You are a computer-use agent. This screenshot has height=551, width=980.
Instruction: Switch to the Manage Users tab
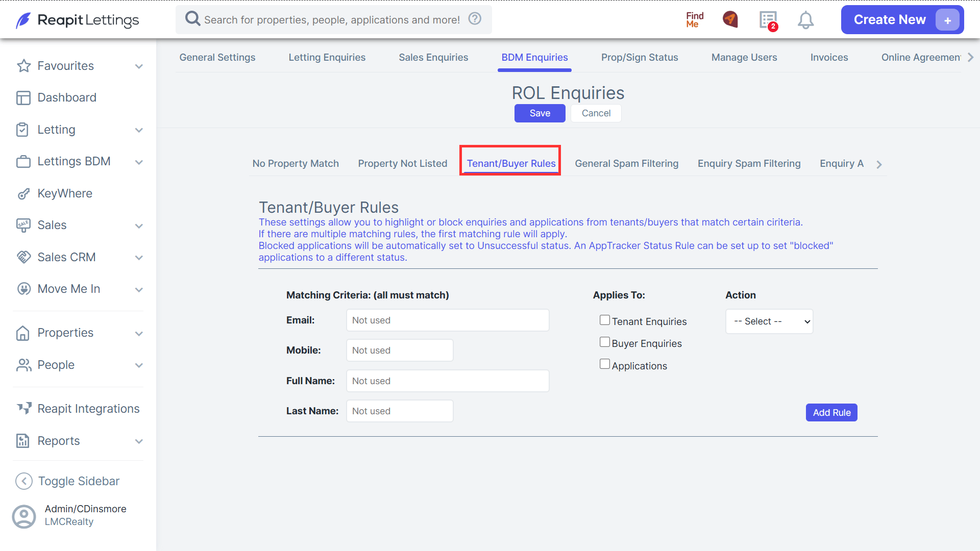(x=744, y=58)
